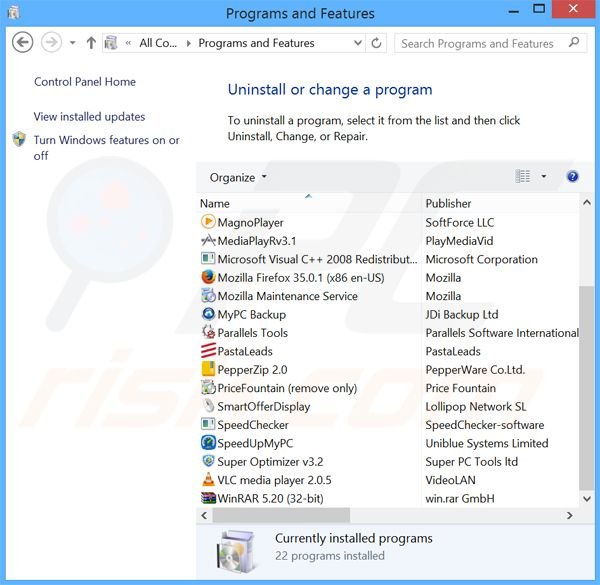
Task: Select the SpeedUpMyPC program name
Action: (255, 443)
